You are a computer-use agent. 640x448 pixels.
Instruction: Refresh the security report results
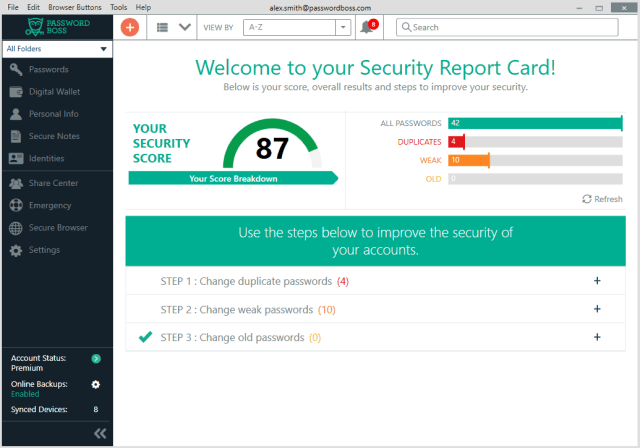click(x=601, y=199)
